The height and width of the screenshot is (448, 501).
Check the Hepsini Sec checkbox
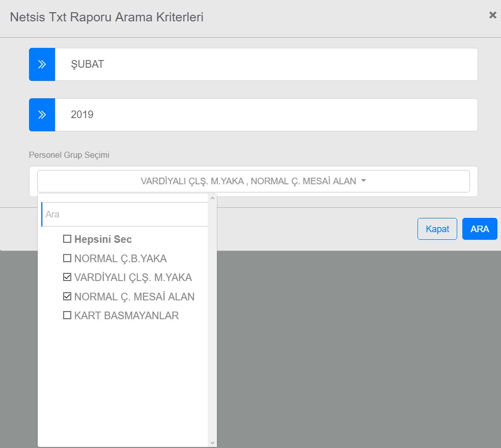(x=67, y=239)
